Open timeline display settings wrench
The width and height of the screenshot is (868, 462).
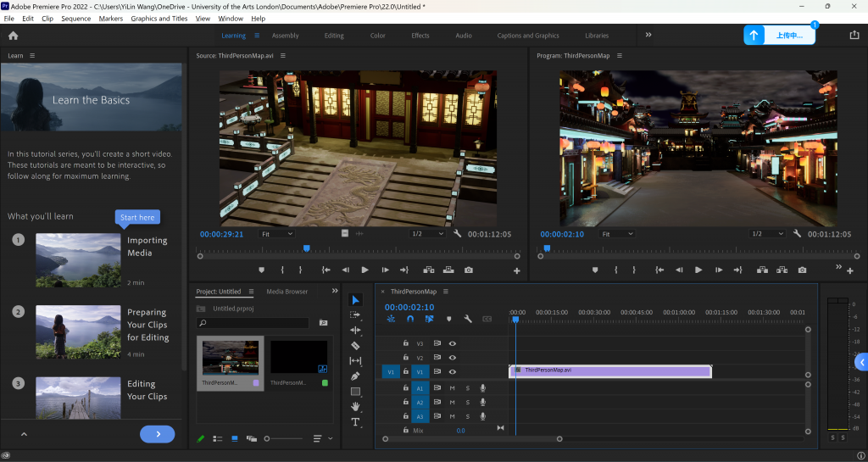click(x=468, y=320)
